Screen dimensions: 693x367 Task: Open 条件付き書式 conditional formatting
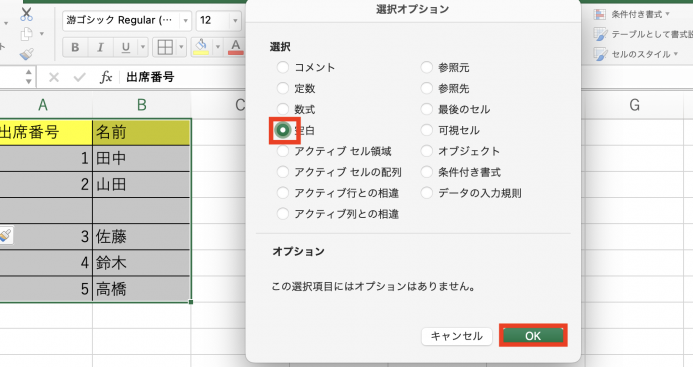pyautogui.click(x=632, y=15)
